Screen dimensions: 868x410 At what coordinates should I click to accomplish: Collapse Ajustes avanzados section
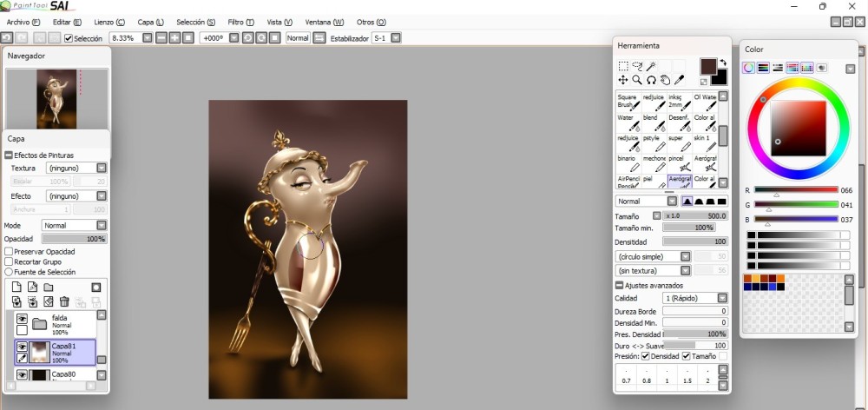tap(619, 285)
